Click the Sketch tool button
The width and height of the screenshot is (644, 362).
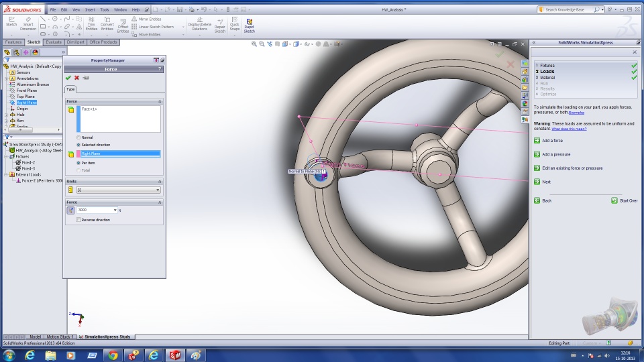[11, 21]
